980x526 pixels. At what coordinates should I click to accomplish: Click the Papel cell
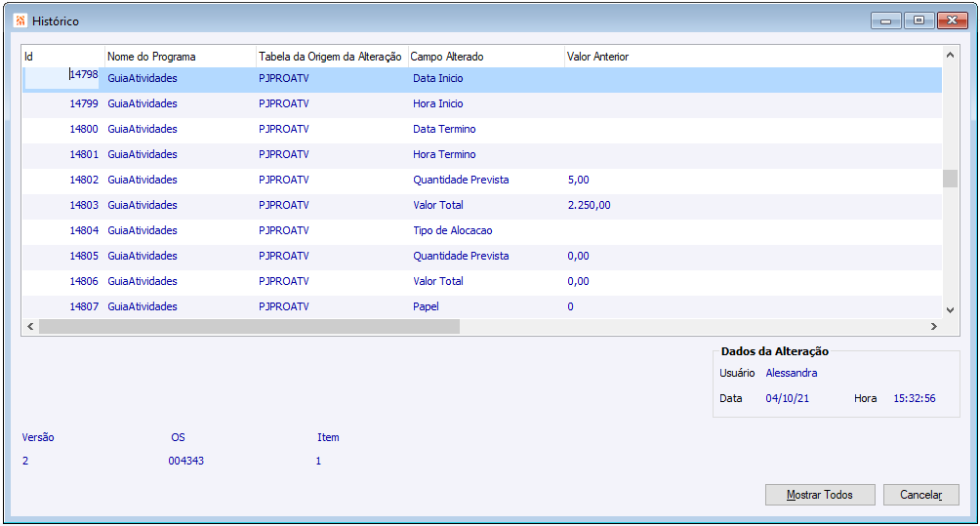point(427,306)
